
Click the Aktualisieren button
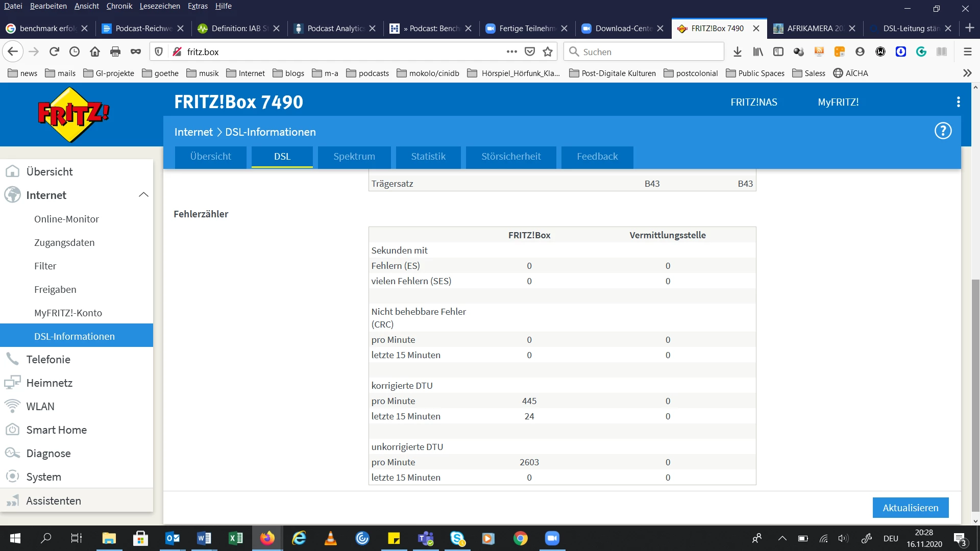(910, 508)
